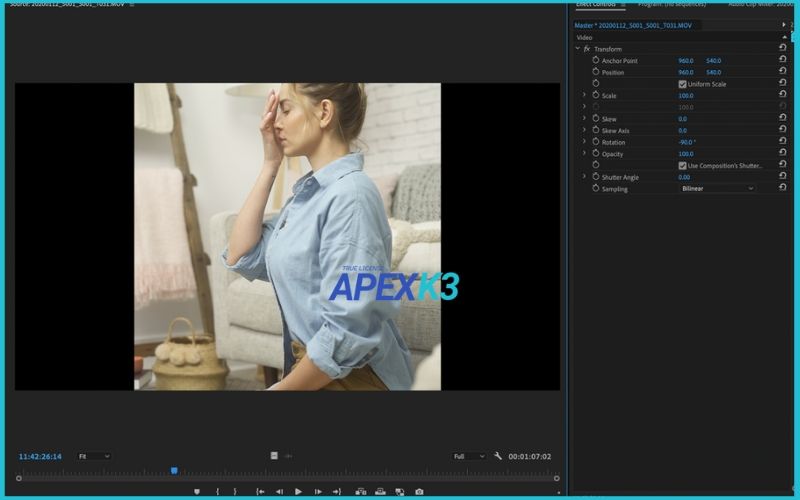Click the Play button in Source monitor
Screen dimensions: 800x500
298,491
